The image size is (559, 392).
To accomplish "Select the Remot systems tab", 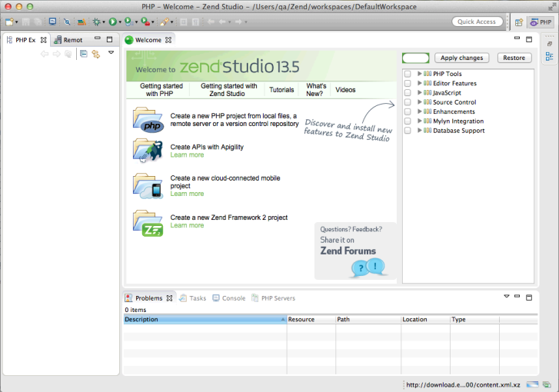I will [x=68, y=40].
